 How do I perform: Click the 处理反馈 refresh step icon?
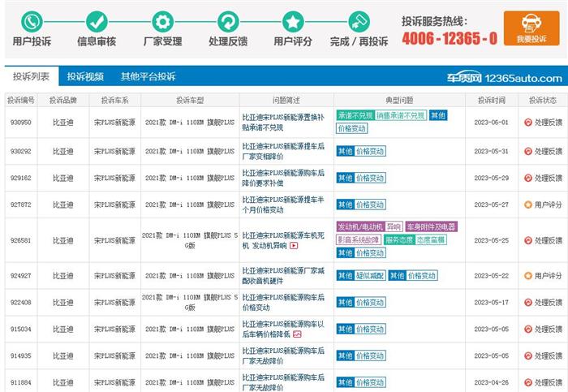[228, 22]
